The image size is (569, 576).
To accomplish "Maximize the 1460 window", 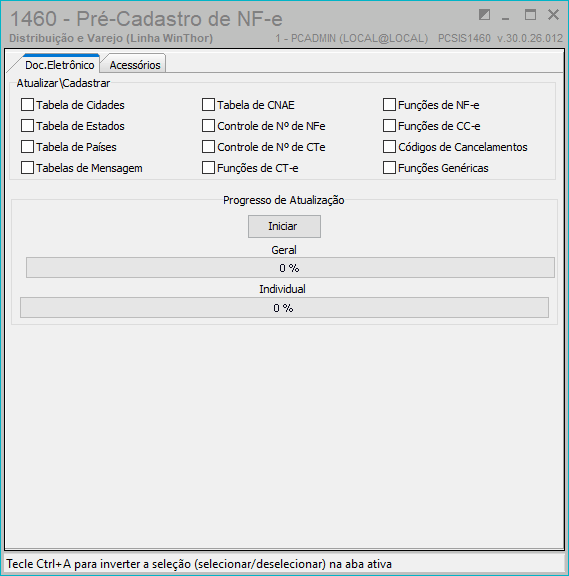I will click(530, 15).
